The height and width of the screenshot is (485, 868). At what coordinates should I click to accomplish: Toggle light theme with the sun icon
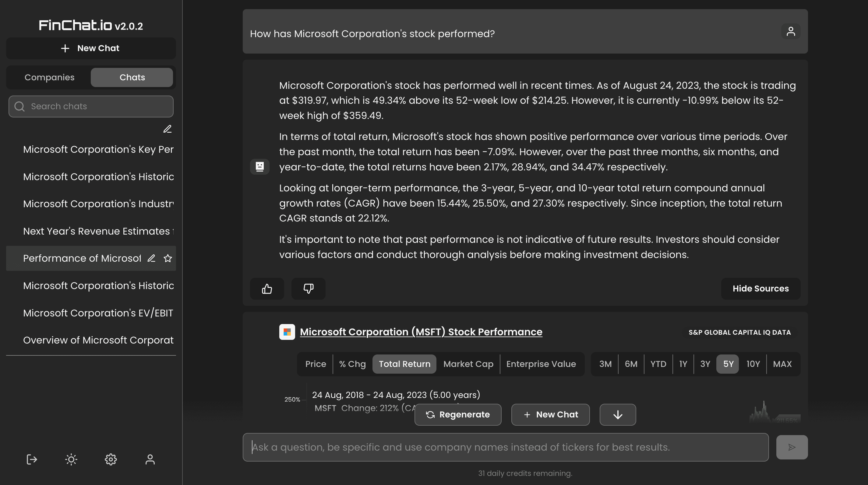click(71, 459)
